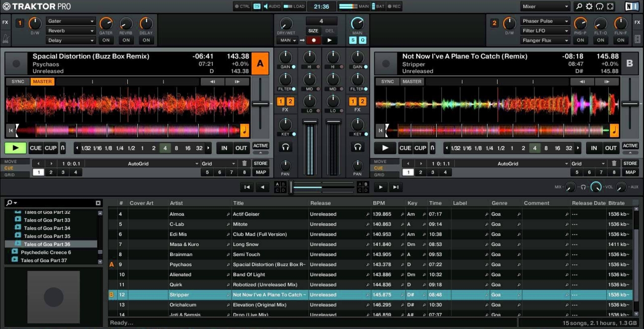
Task: Click crossfader skip-to-right icon
Action: pos(396,187)
